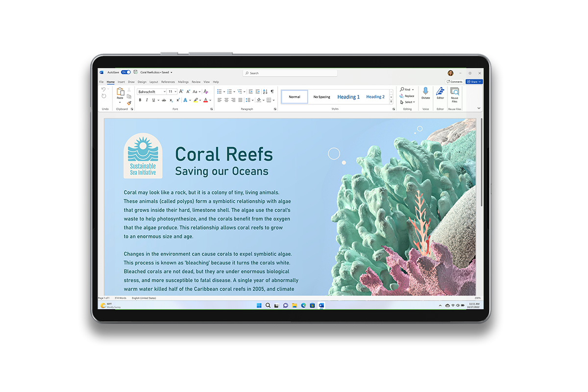Click the Format Painter icon
Screen dimensions: 588x392
(x=129, y=103)
